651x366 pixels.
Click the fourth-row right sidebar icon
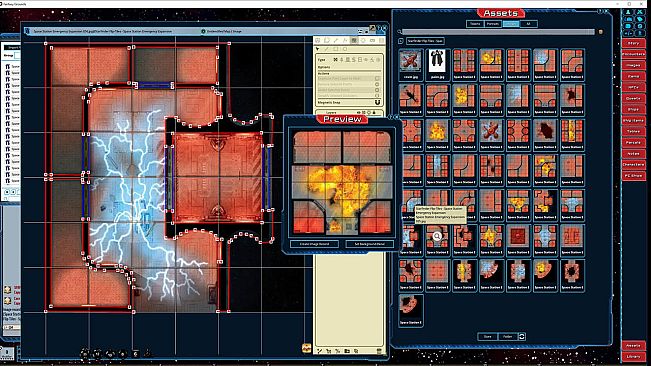point(640,33)
